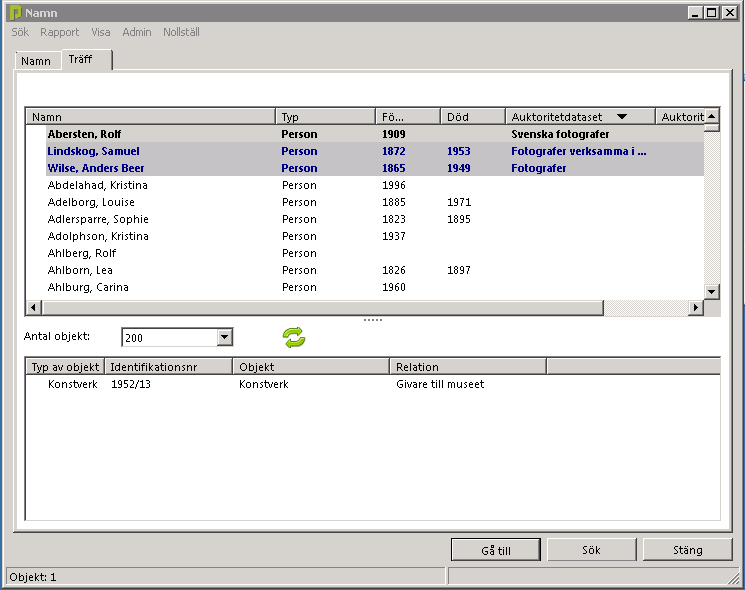The image size is (745, 590).
Task: Sort by Typ column header
Action: 325,117
